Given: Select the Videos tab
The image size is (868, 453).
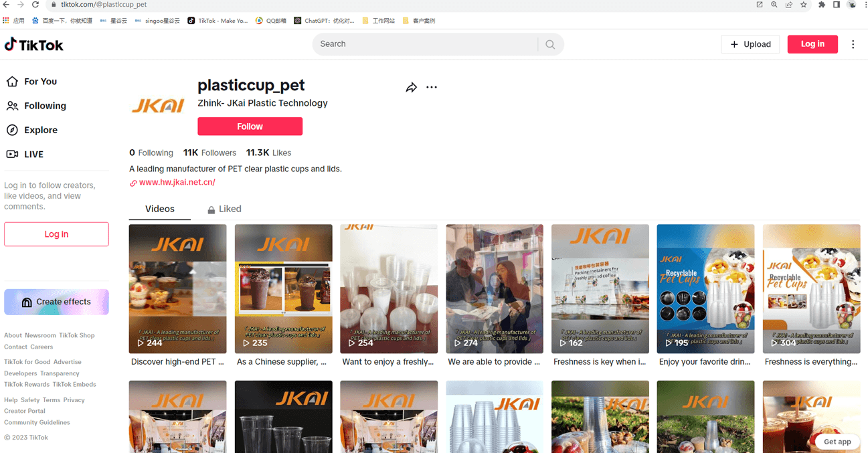Looking at the screenshot, I should point(160,209).
